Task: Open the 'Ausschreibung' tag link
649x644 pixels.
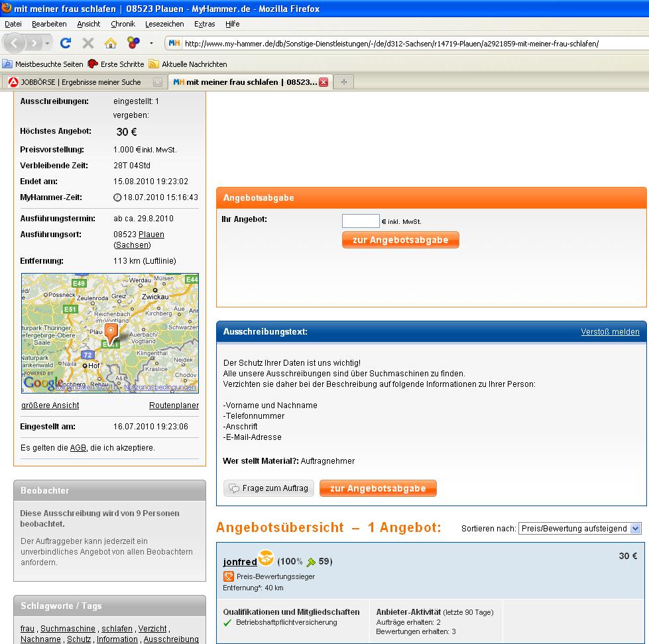Action: pyautogui.click(x=171, y=639)
